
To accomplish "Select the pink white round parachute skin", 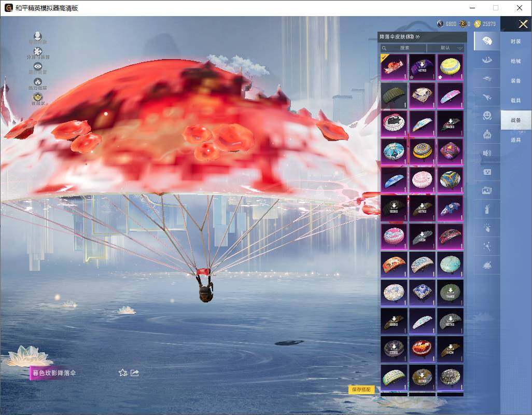I will 422,180.
